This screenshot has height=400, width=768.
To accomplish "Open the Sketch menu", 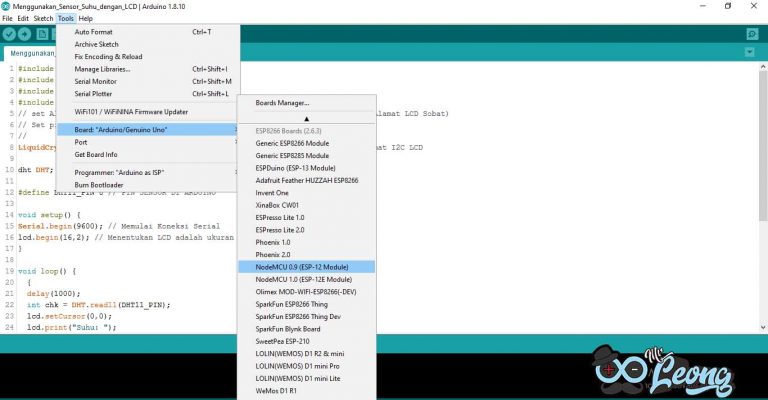I will (x=43, y=19).
